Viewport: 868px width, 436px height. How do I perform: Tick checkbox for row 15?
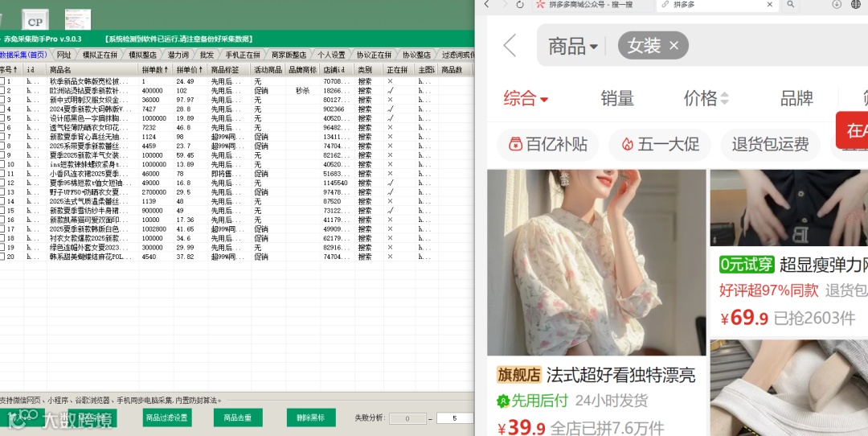tap(2, 211)
